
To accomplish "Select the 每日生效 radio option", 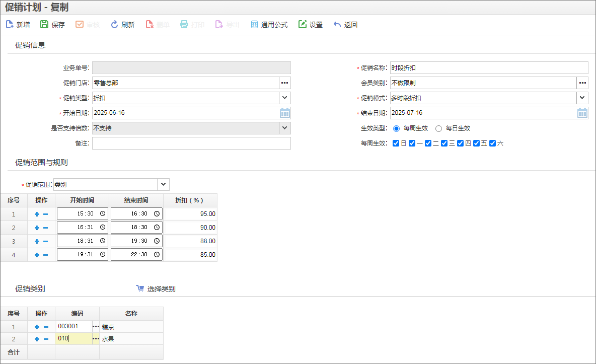I will click(x=438, y=128).
